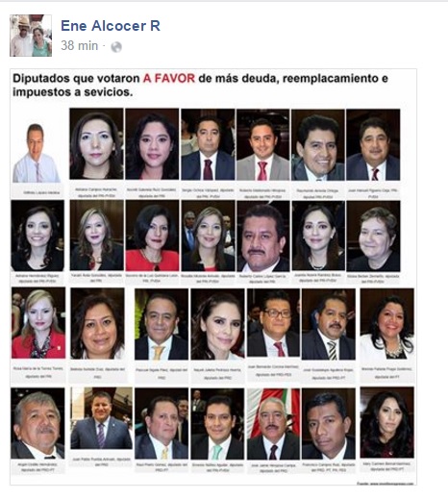This screenshot has height=499, width=448.
Task: Select photo of man with mint green tie
Action: tap(217, 424)
